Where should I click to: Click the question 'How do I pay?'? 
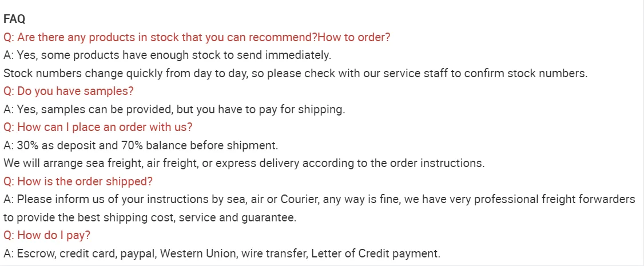coord(47,236)
